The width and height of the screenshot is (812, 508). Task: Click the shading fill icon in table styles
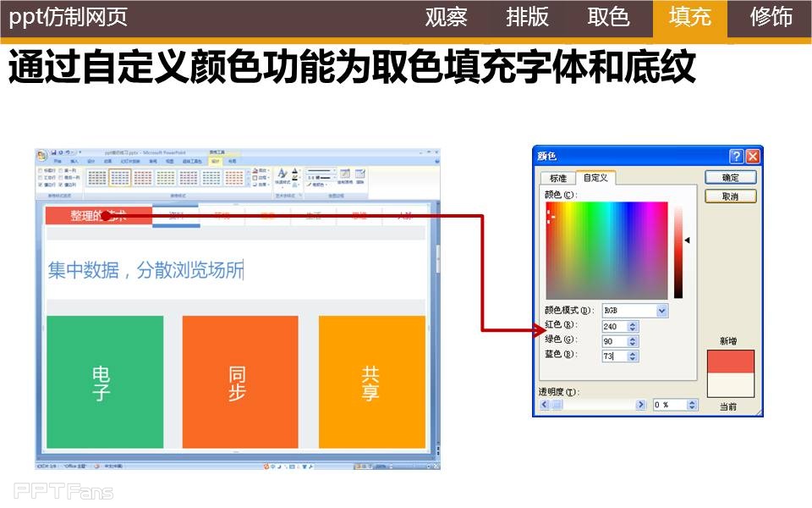(255, 170)
